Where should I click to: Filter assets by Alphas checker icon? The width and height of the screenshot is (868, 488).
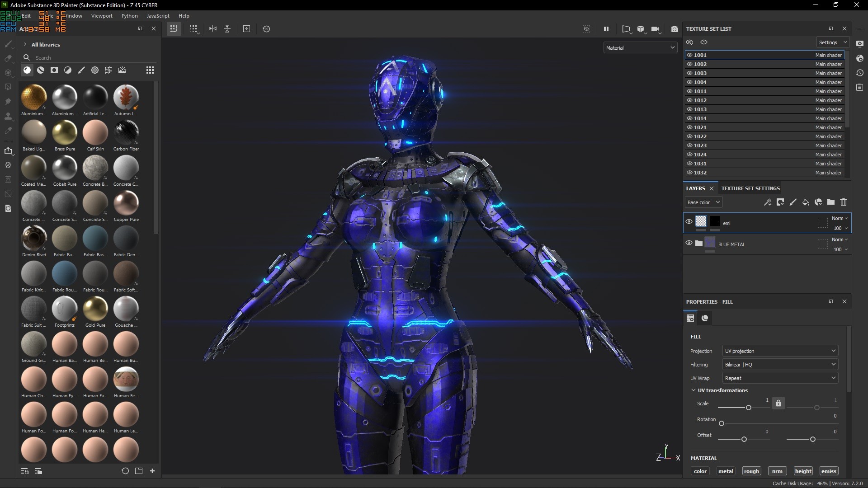point(95,70)
